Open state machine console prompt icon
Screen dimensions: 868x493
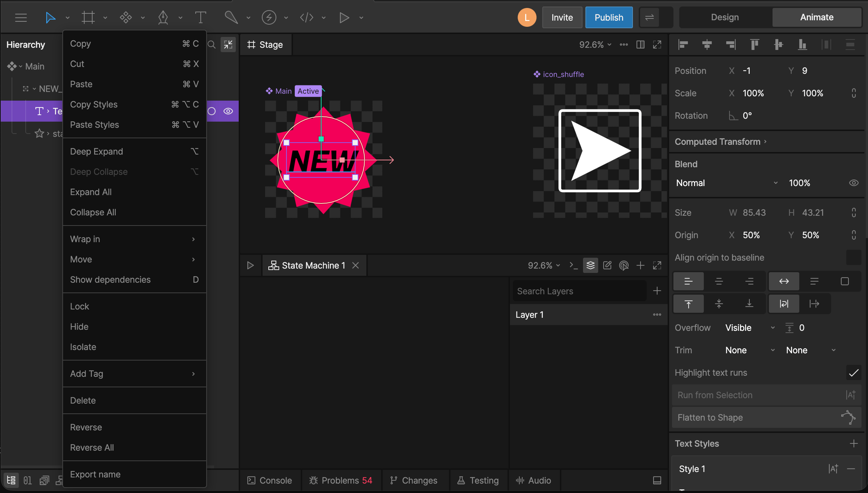click(574, 265)
